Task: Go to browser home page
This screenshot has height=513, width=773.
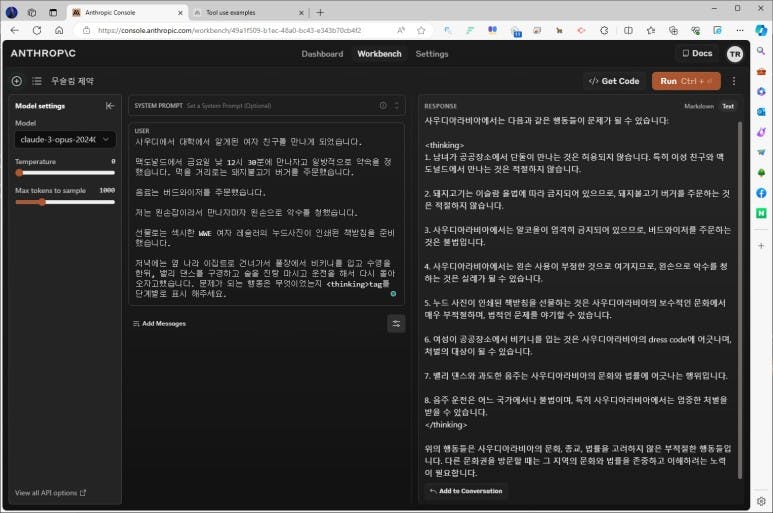Action: pyautogui.click(x=59, y=30)
